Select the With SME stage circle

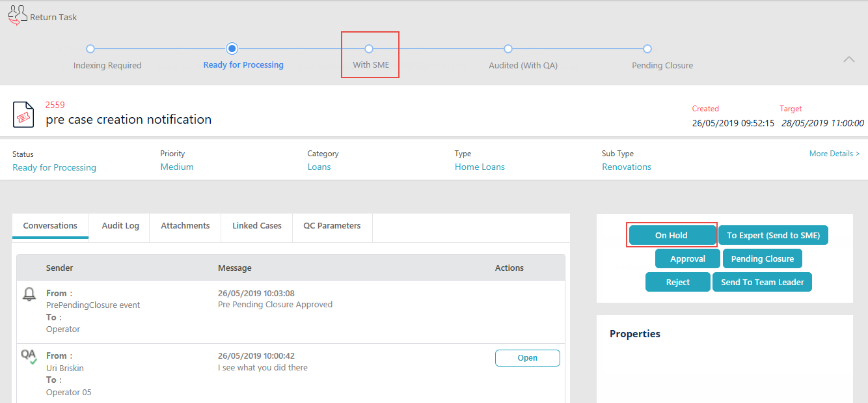(369, 49)
